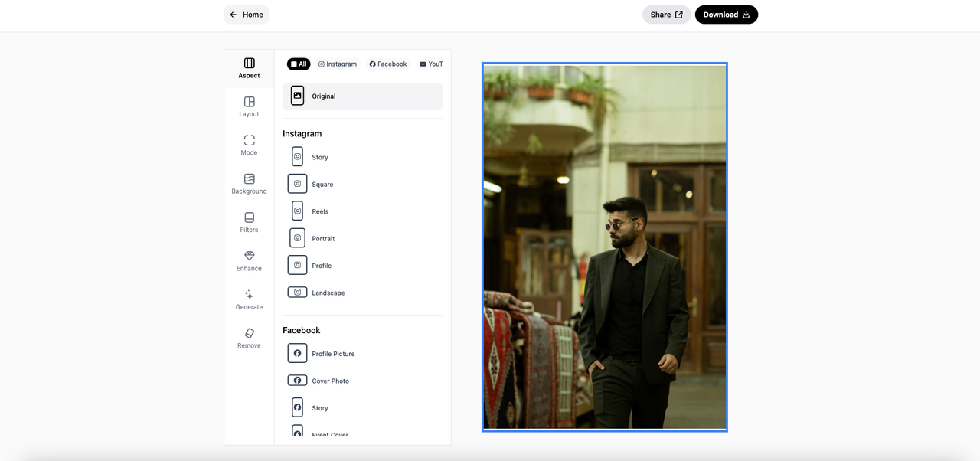Filter presets by Facebook tab

388,64
